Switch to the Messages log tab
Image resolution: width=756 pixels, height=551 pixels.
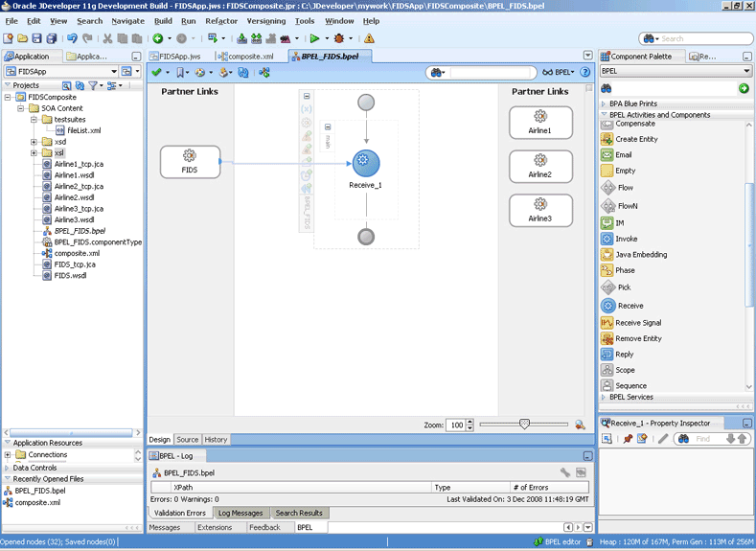coord(165,527)
